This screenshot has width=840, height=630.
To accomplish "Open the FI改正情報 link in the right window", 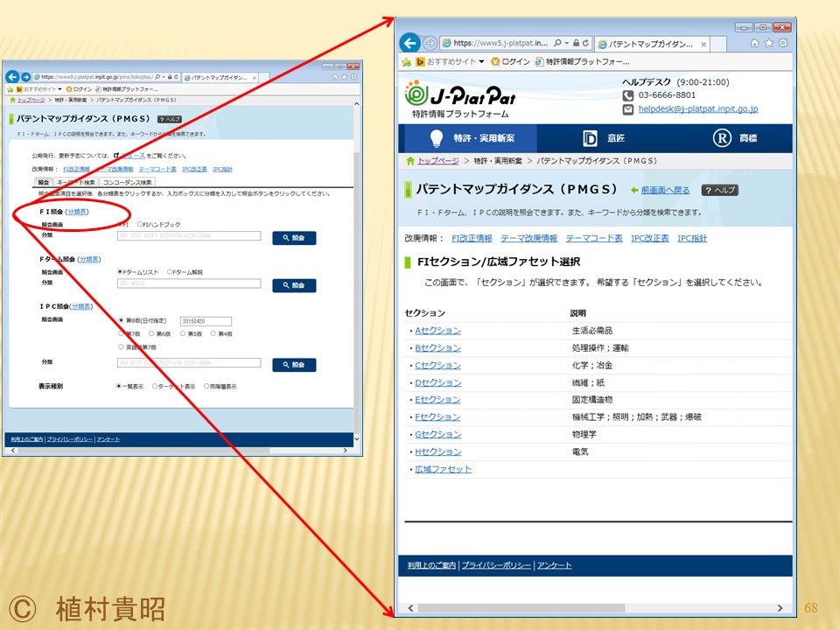I will tap(472, 238).
